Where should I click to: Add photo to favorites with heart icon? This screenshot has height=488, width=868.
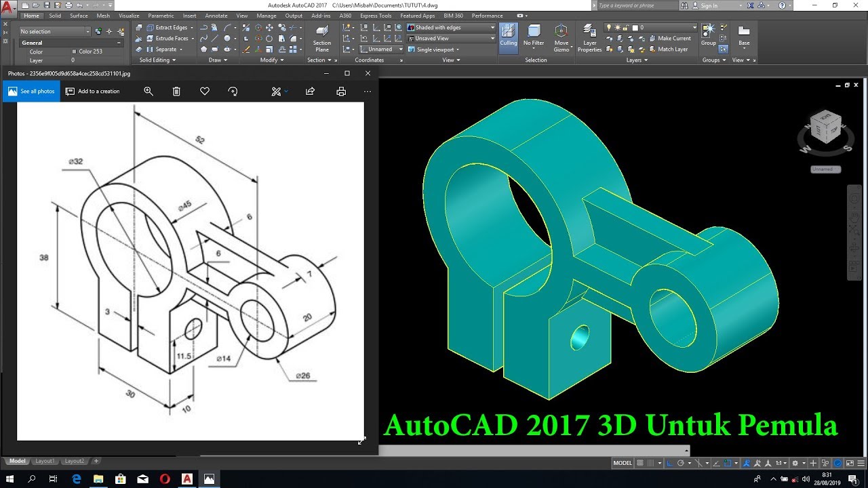[x=205, y=91]
